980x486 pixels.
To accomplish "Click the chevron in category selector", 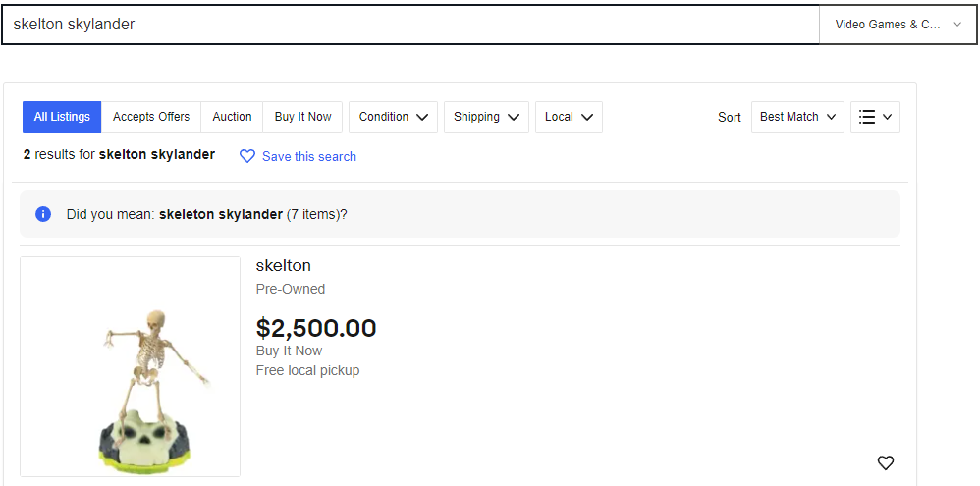I will (956, 25).
